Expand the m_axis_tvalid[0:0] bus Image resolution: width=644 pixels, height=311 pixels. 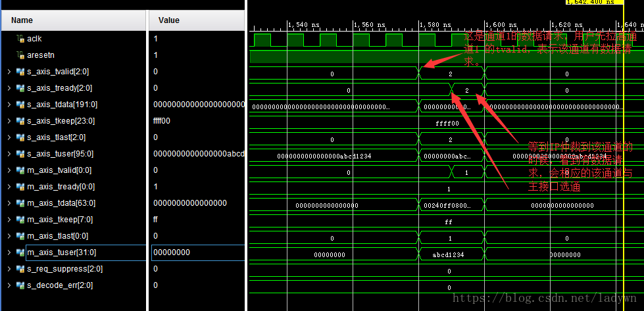tap(9, 170)
